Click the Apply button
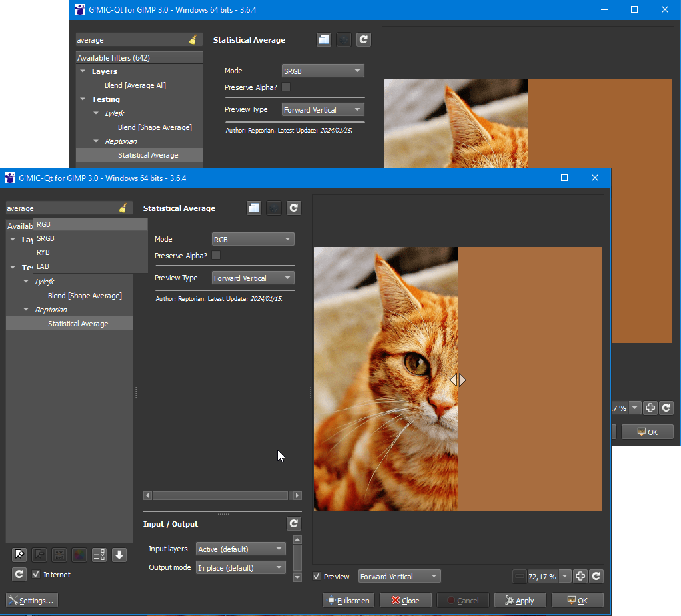Viewport: 681px width, 616px height. pyautogui.click(x=520, y=601)
